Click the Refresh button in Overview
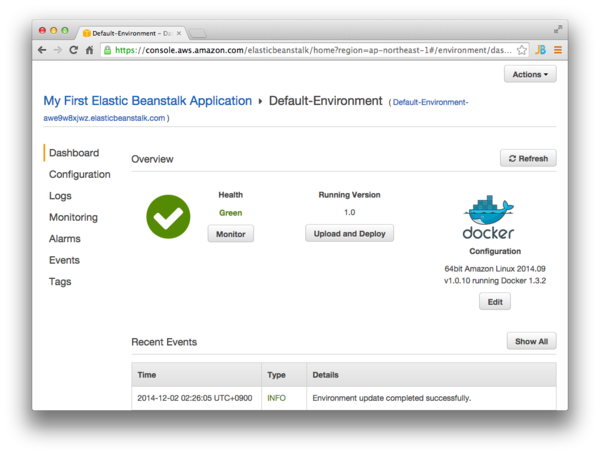The height and width of the screenshot is (455, 600). pos(528,158)
